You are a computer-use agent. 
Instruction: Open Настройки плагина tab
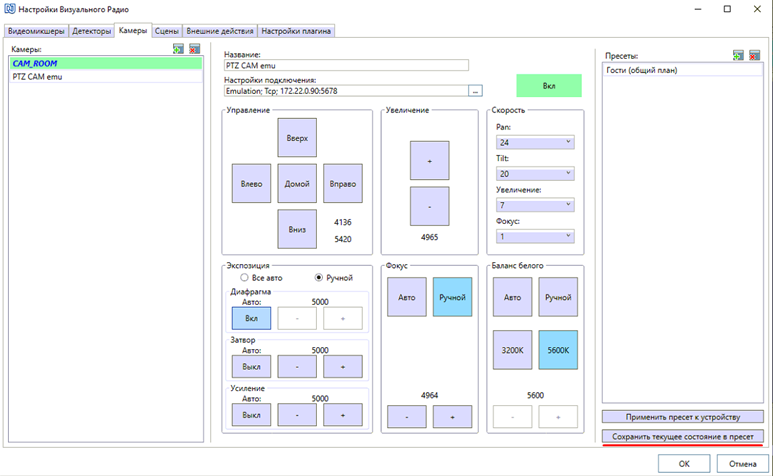coord(296,31)
